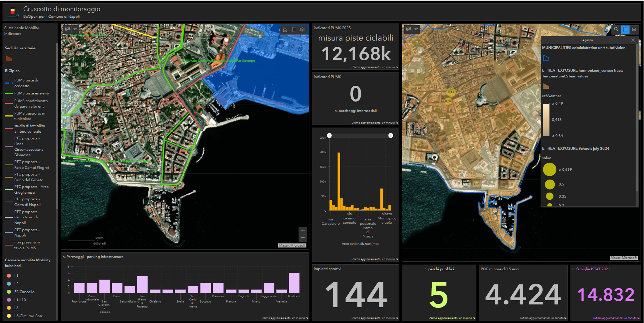Open the dropdown arrow on the right map toolbar
Viewport: 644px width, 323px height.
tap(416, 29)
